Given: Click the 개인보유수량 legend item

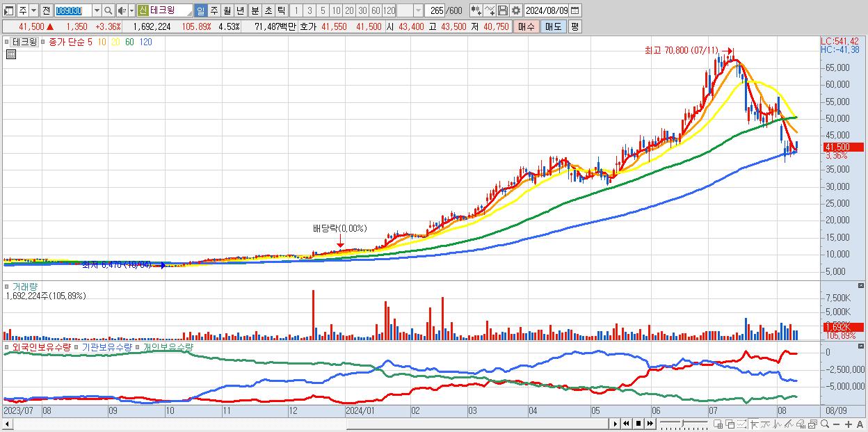Looking at the screenshot, I should click(168, 346).
